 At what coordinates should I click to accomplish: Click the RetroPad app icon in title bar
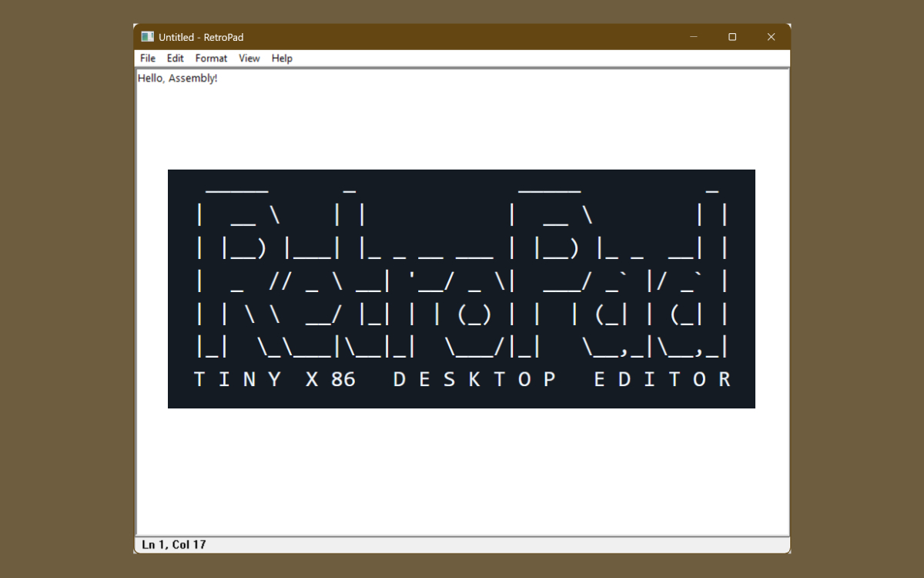[x=147, y=36]
